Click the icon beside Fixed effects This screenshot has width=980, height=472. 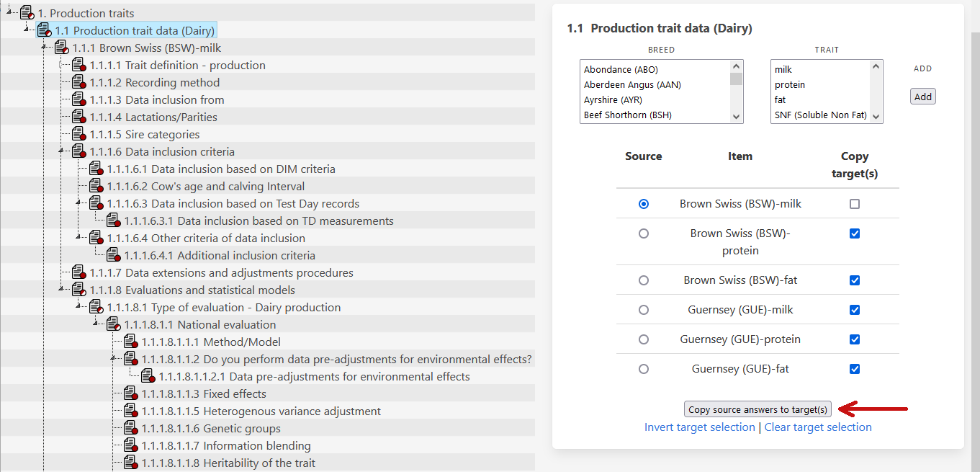point(130,394)
